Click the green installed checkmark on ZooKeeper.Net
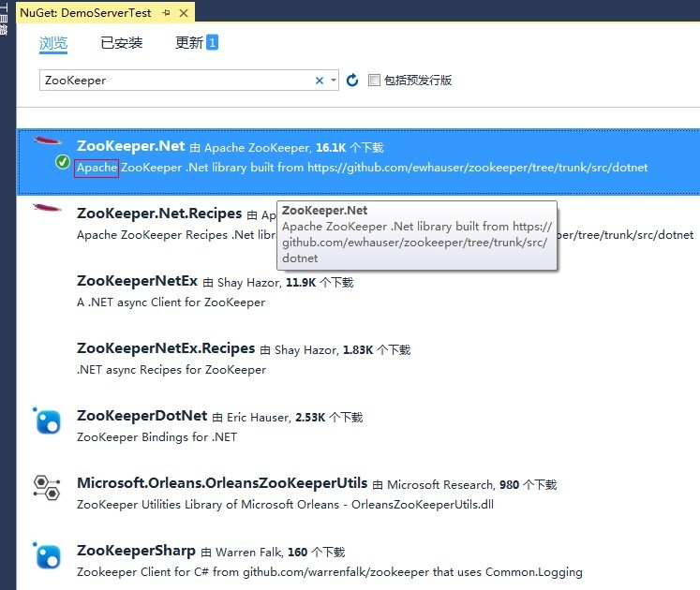 [x=63, y=162]
